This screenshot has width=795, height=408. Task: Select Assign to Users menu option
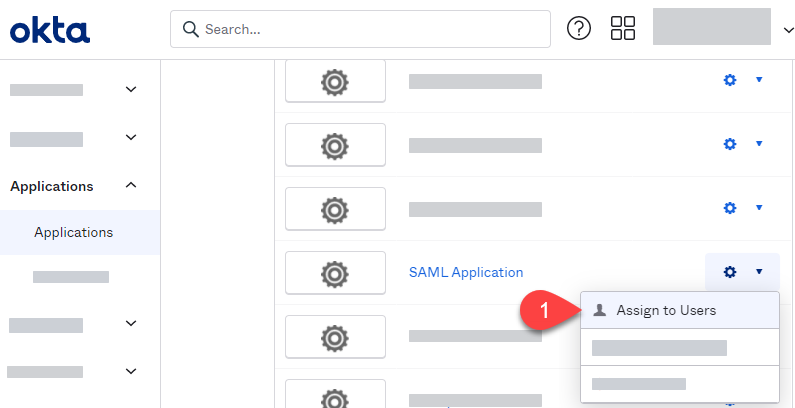(666, 310)
